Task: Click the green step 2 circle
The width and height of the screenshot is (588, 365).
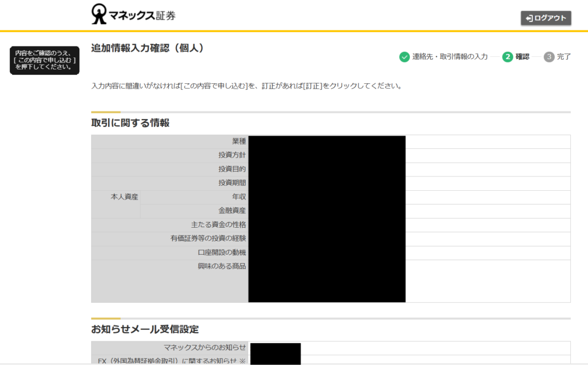Action: pyautogui.click(x=508, y=57)
